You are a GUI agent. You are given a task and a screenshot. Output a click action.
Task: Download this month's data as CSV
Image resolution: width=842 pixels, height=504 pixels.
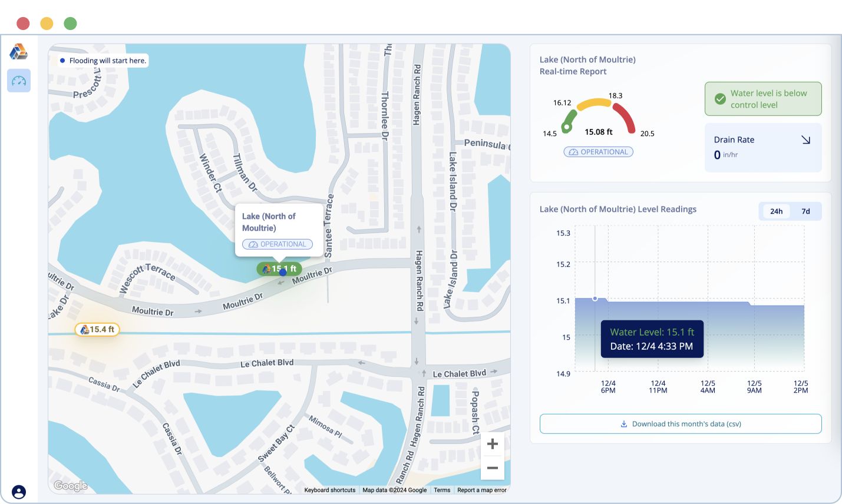681,423
